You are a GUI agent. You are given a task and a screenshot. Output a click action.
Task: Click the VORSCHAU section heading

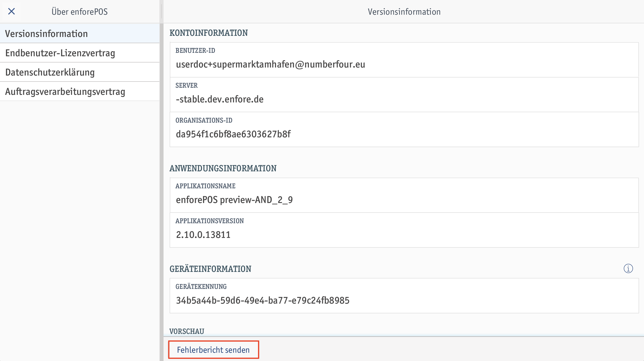(x=187, y=331)
